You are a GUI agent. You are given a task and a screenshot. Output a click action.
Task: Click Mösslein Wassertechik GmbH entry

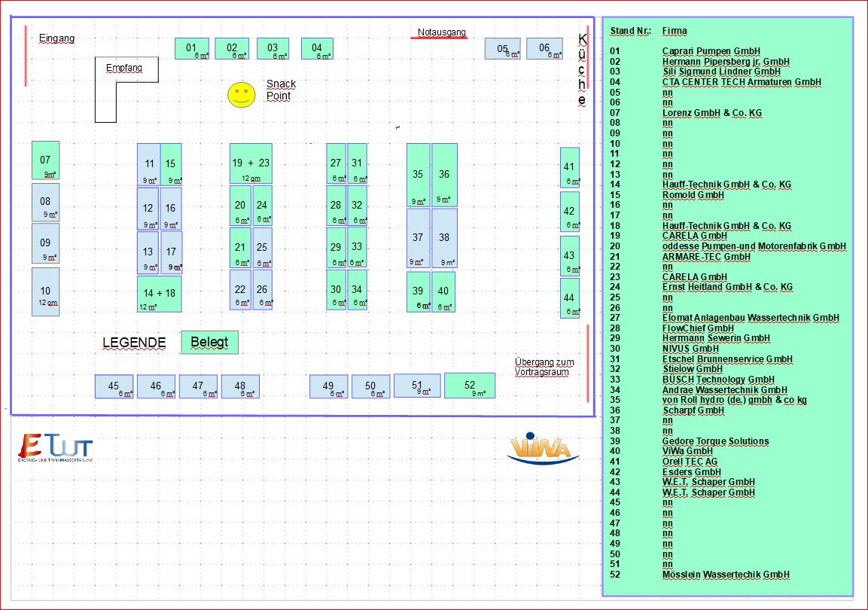tap(726, 575)
